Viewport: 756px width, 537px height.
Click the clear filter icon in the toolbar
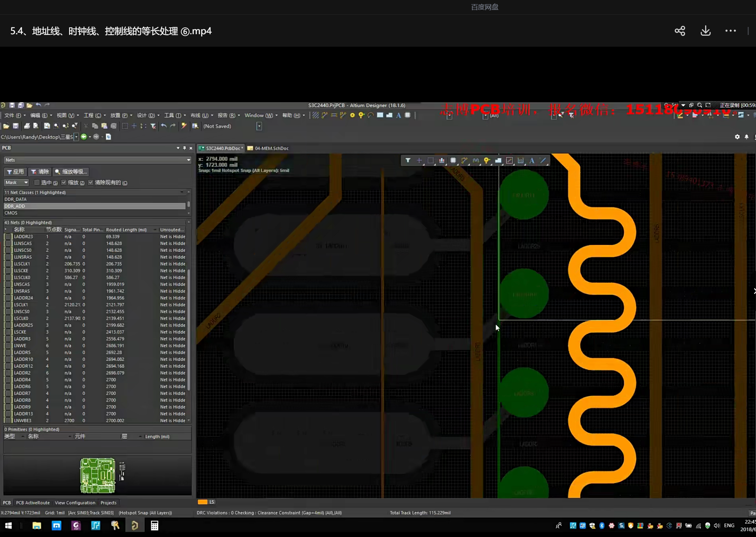[x=153, y=126]
